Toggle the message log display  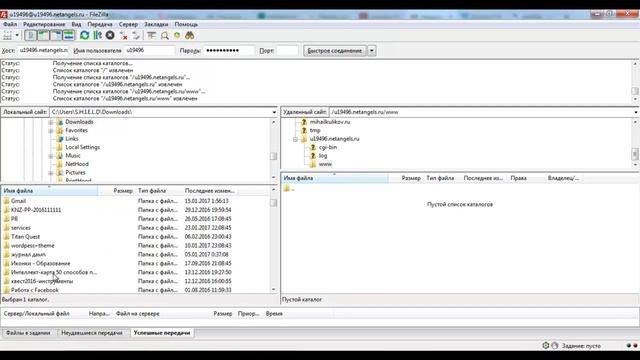click(31, 36)
